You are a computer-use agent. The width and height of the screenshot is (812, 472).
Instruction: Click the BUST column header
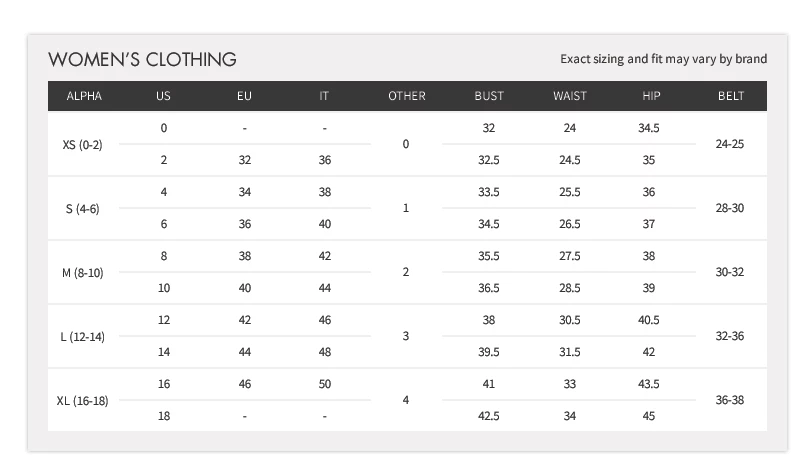(x=489, y=96)
